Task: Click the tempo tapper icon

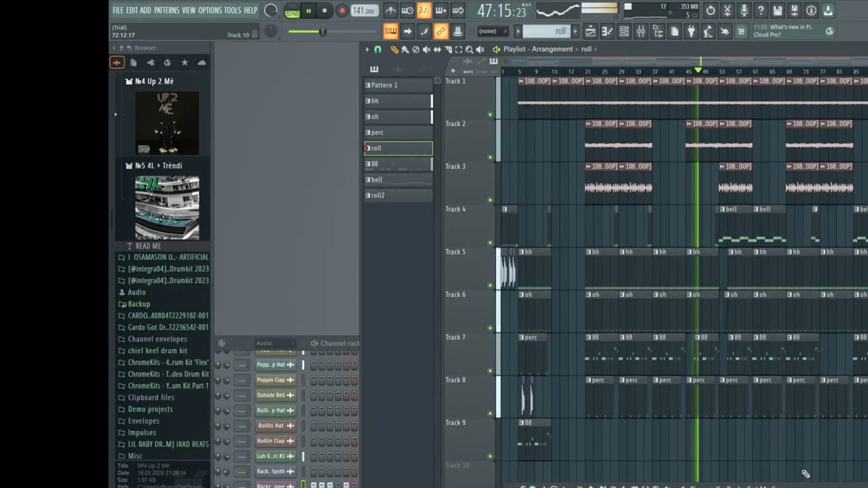Action: click(x=708, y=31)
